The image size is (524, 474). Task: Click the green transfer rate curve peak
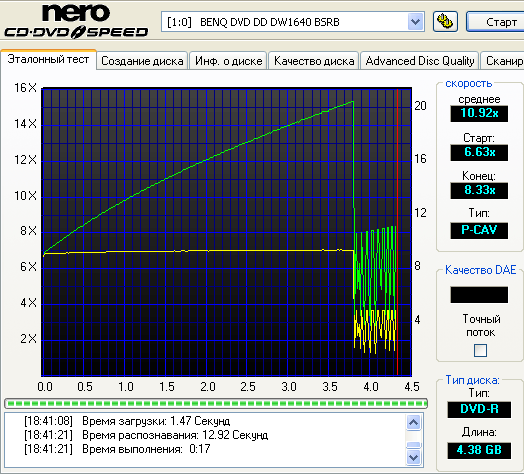click(x=352, y=102)
